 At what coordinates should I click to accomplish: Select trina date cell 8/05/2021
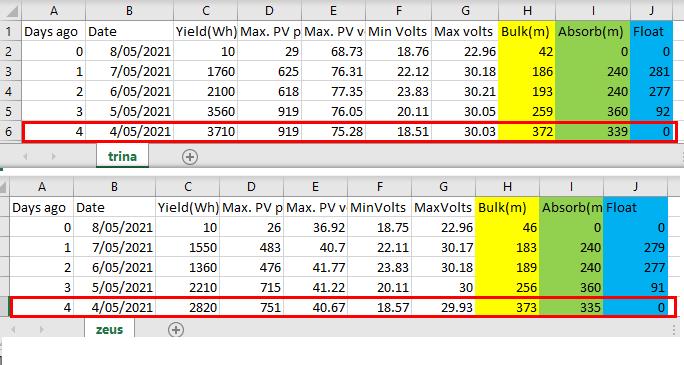point(129,51)
